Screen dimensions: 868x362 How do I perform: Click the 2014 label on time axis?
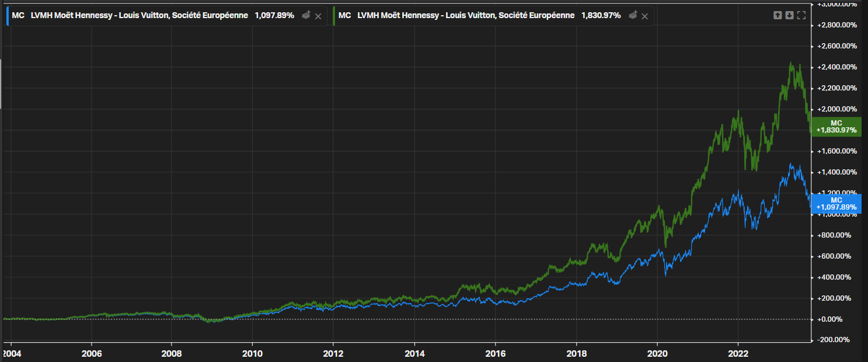414,353
